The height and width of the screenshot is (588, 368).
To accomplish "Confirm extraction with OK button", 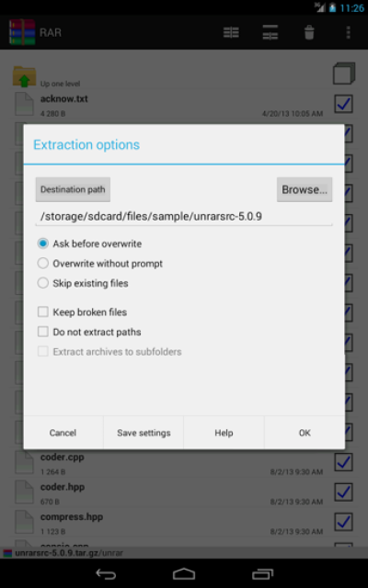I will pos(305,433).
